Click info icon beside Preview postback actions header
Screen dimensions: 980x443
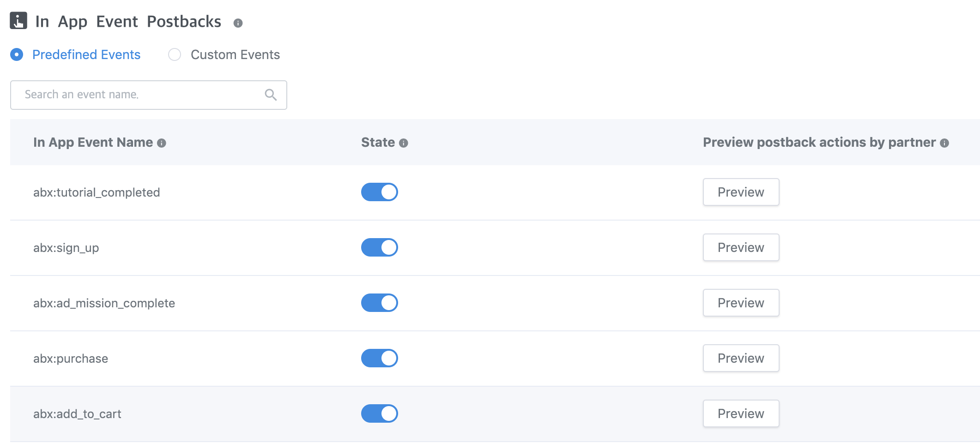tap(944, 143)
